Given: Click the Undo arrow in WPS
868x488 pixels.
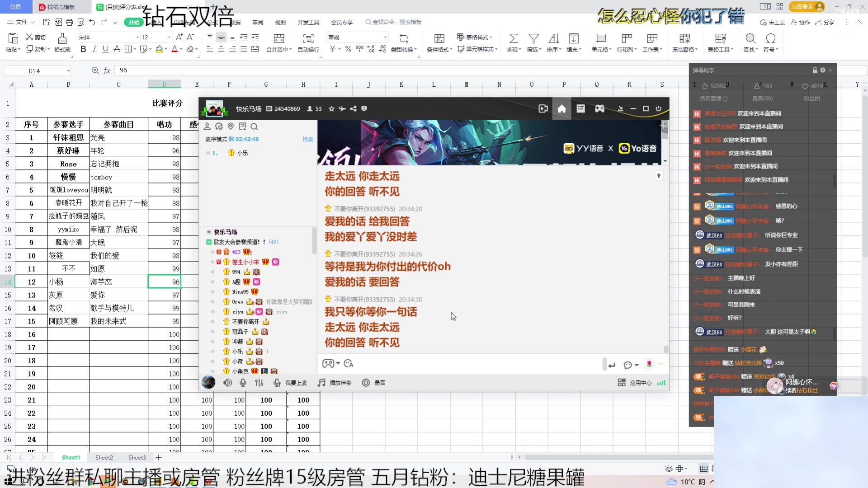Looking at the screenshot, I should point(92,22).
